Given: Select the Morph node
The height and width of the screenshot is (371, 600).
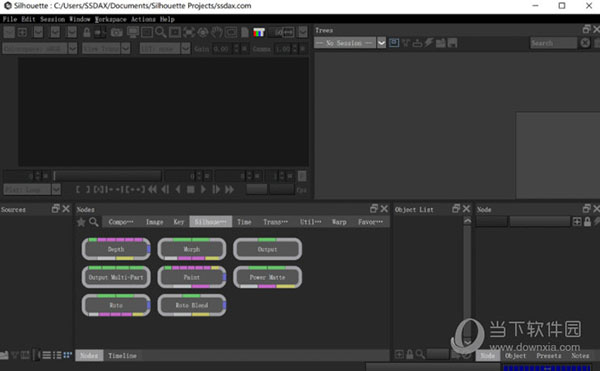Looking at the screenshot, I should point(192,249).
